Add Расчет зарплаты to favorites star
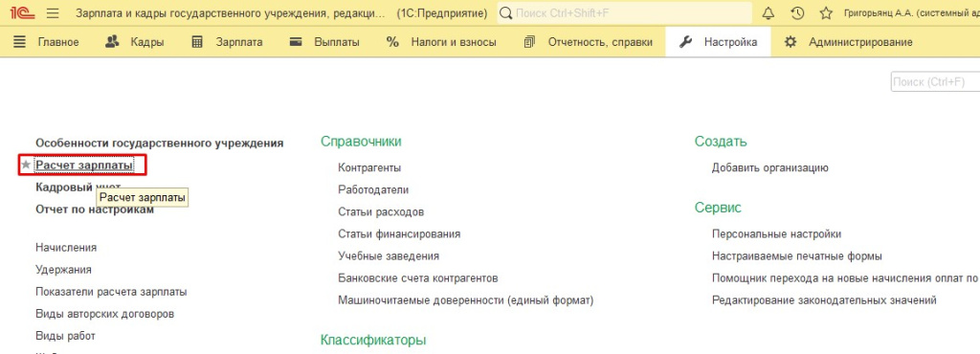Screen dimensions: 980x354 pyautogui.click(x=26, y=166)
